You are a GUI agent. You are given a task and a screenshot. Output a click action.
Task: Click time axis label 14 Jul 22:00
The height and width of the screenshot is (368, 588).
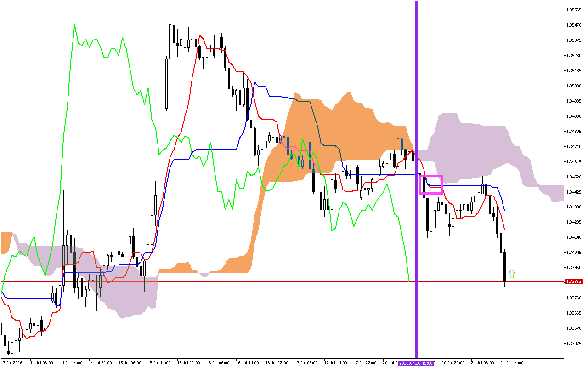100,363
